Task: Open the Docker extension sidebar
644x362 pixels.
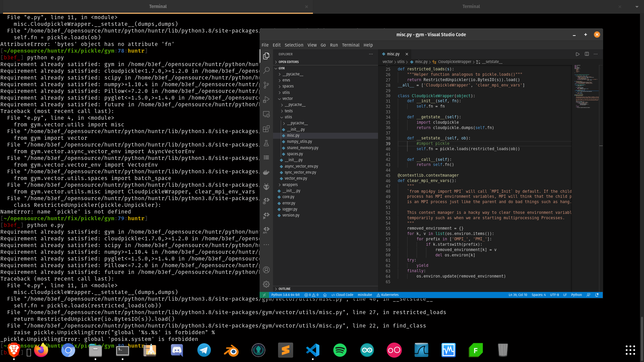Action: (x=266, y=172)
